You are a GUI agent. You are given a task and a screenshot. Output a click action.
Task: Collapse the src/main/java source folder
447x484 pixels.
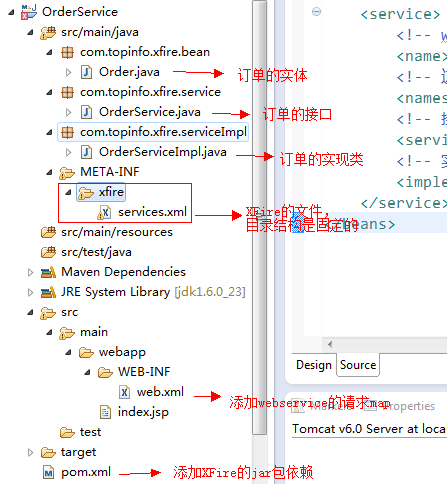pyautogui.click(x=30, y=32)
